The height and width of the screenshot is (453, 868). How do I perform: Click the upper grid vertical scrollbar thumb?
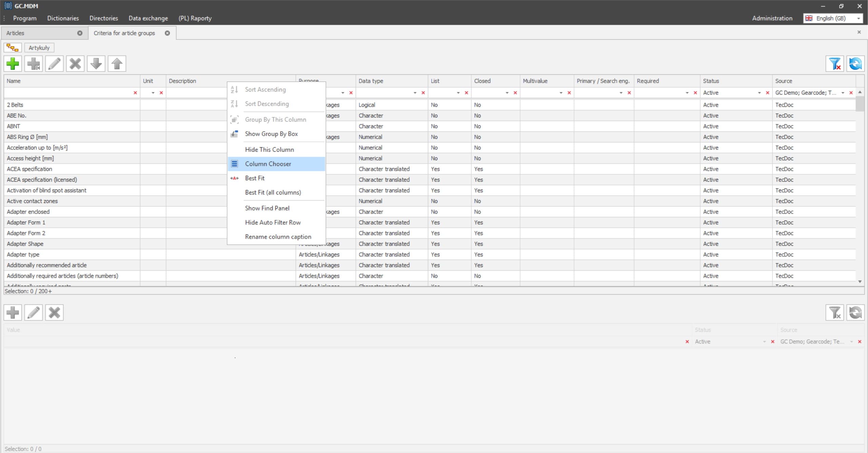tap(860, 103)
